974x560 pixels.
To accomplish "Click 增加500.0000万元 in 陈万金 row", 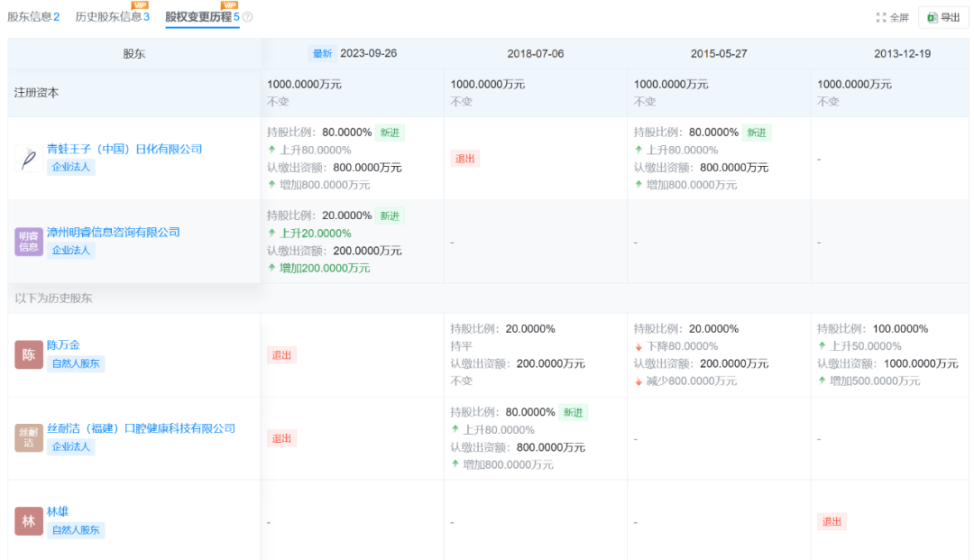I will click(875, 381).
